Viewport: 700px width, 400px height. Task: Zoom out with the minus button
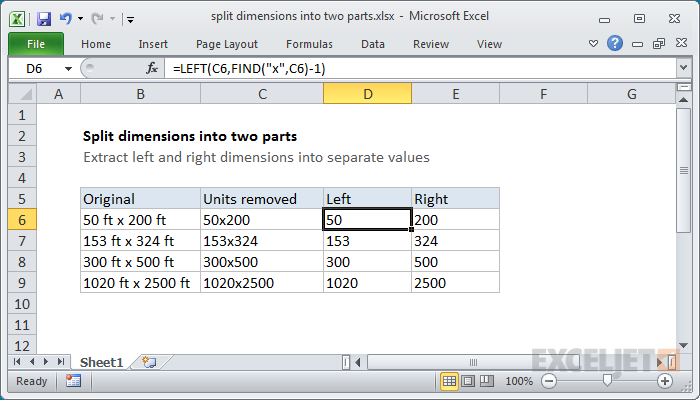pos(549,381)
